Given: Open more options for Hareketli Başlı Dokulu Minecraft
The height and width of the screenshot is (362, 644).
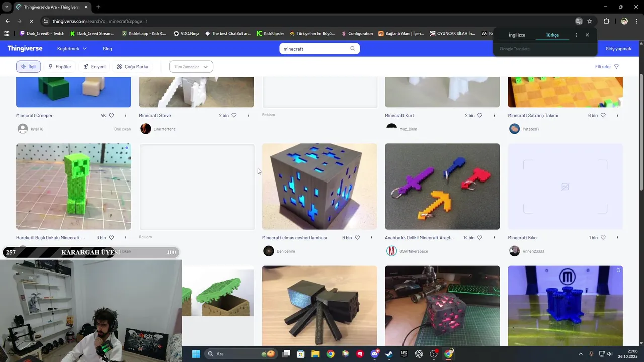Looking at the screenshot, I should [x=126, y=237].
